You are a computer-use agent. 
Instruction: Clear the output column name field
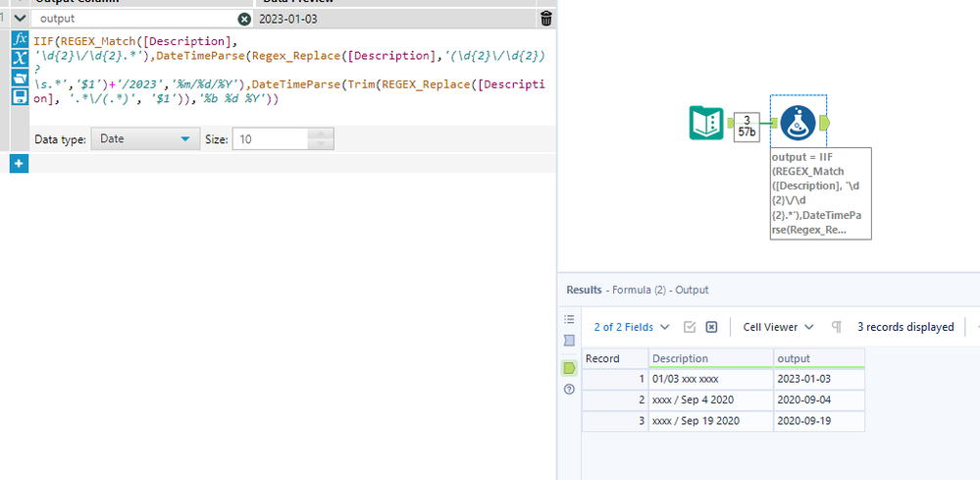pos(244,19)
